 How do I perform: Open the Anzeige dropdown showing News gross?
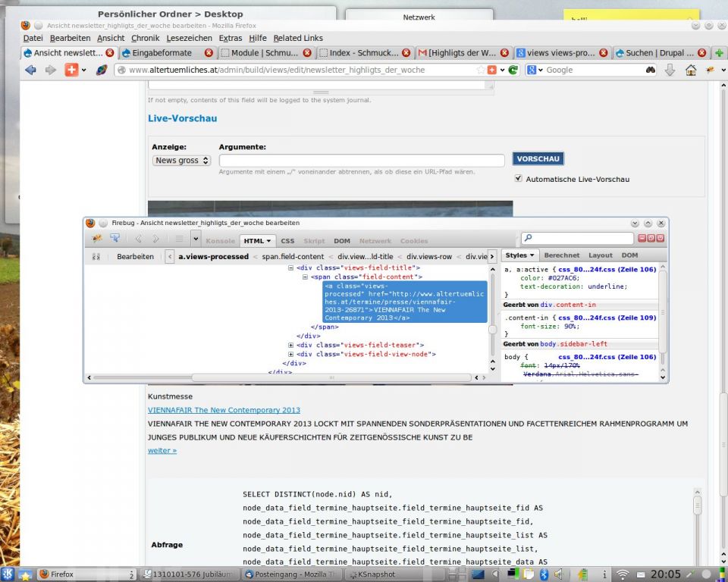(182, 161)
